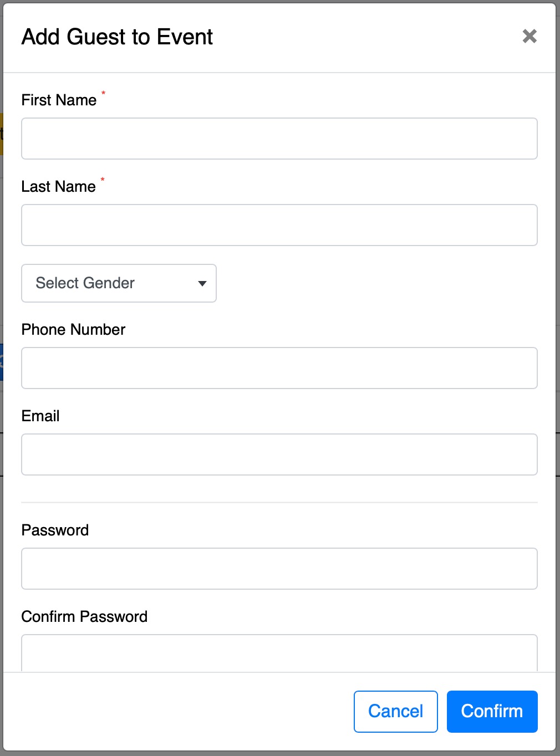
Task: Click the Password label
Action: point(55,530)
